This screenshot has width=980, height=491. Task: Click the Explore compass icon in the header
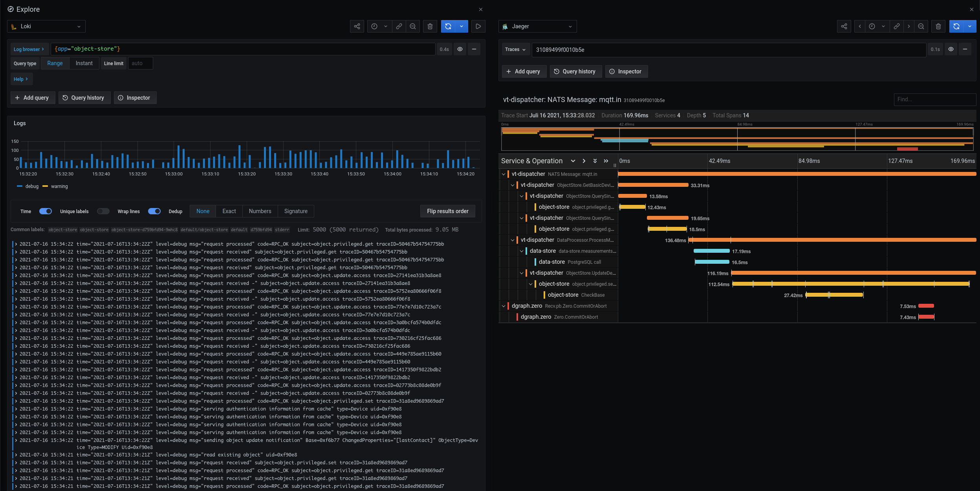point(11,9)
